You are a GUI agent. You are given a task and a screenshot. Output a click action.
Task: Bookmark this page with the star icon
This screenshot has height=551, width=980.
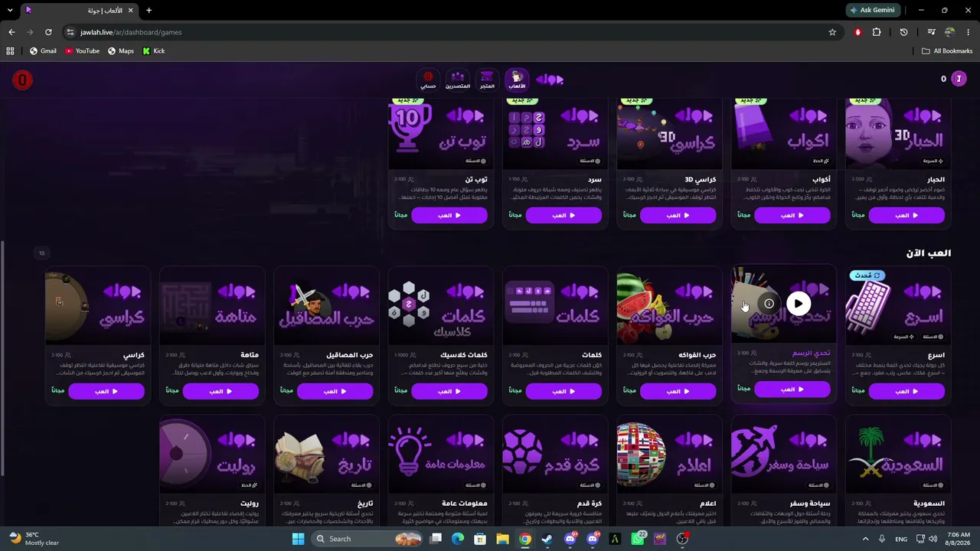pos(832,32)
